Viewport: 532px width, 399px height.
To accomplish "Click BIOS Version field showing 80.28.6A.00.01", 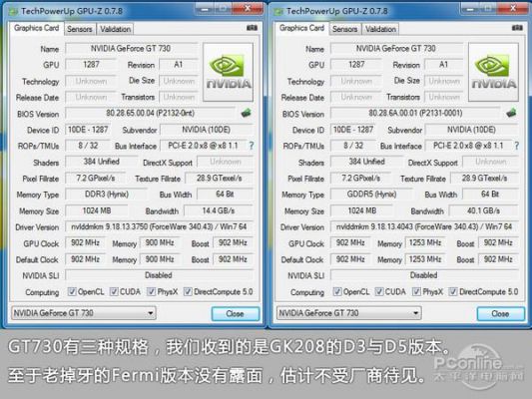I will (x=415, y=113).
